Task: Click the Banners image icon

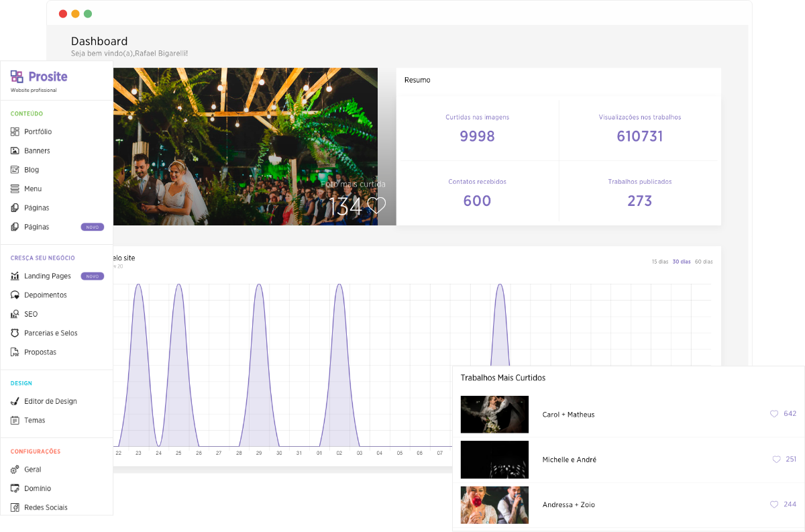Action: pyautogui.click(x=15, y=151)
